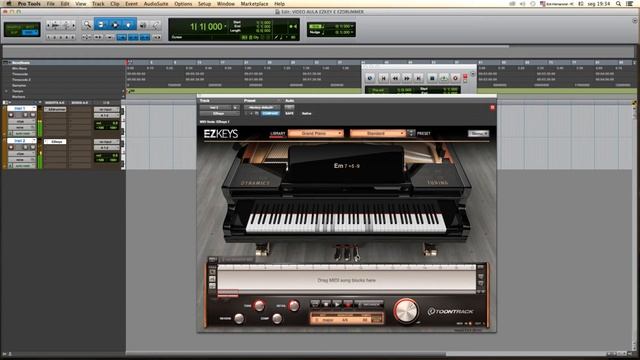This screenshot has width=640, height=360.
Task: Open Inst 2 input path selector
Action: pyautogui.click(x=107, y=142)
